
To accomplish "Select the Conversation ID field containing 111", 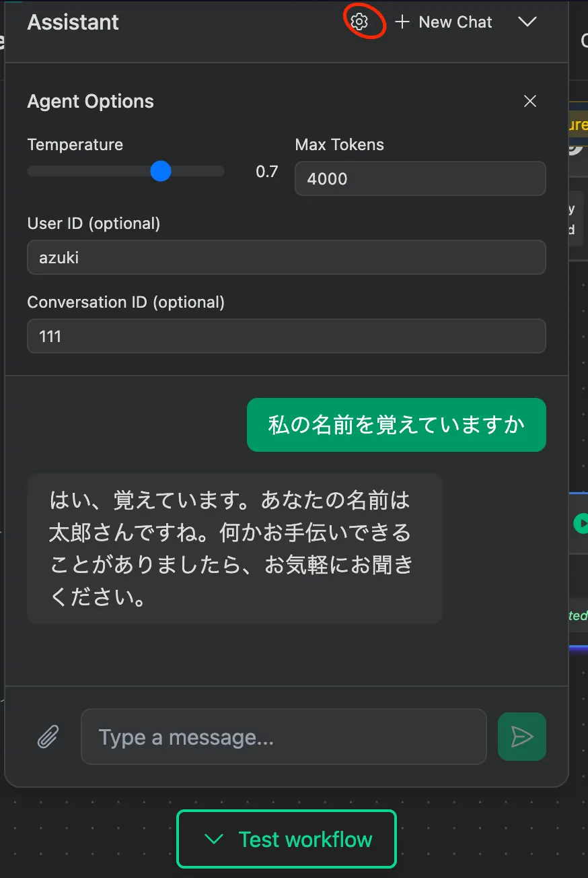I will click(287, 336).
